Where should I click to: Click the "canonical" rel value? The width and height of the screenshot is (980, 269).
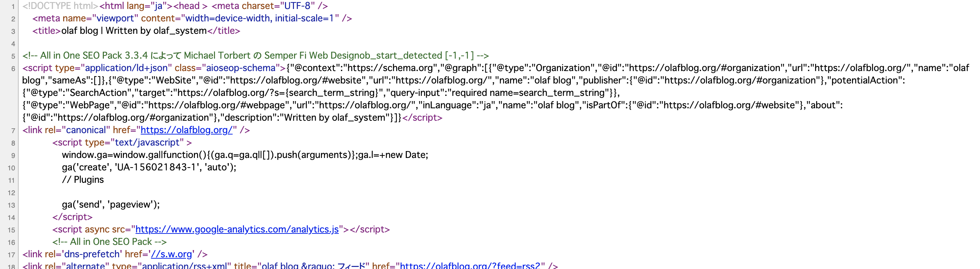pos(86,130)
